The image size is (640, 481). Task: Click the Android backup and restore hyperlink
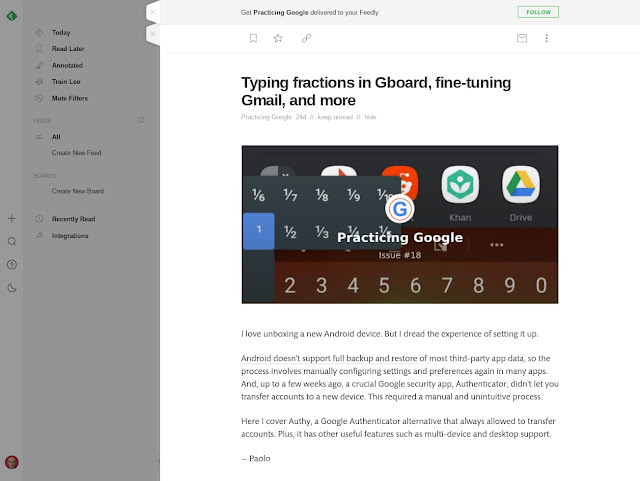(x=329, y=359)
